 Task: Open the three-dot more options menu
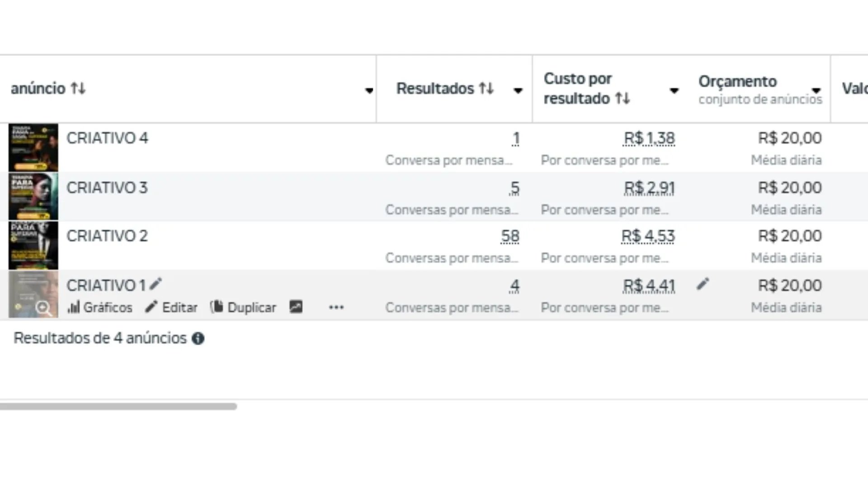[x=336, y=307]
